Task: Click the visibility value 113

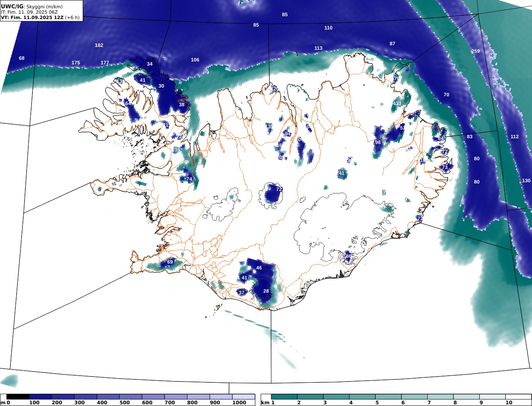Action: (x=318, y=48)
